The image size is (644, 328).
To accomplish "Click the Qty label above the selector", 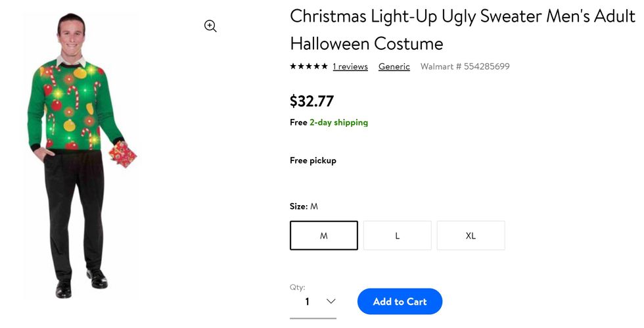I will 297,287.
